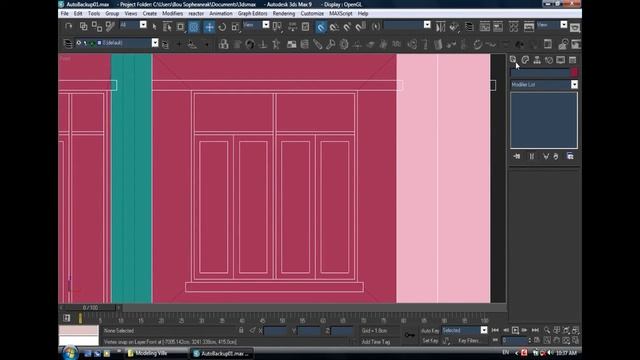Open the Curve Editor
Viewport: 640px width, 360px height.
click(484, 27)
